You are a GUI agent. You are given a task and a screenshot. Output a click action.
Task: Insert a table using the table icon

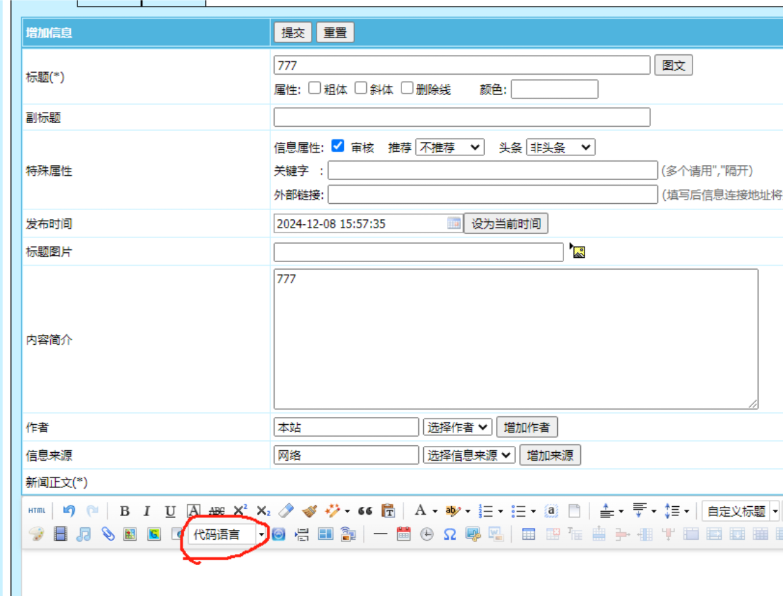528,534
